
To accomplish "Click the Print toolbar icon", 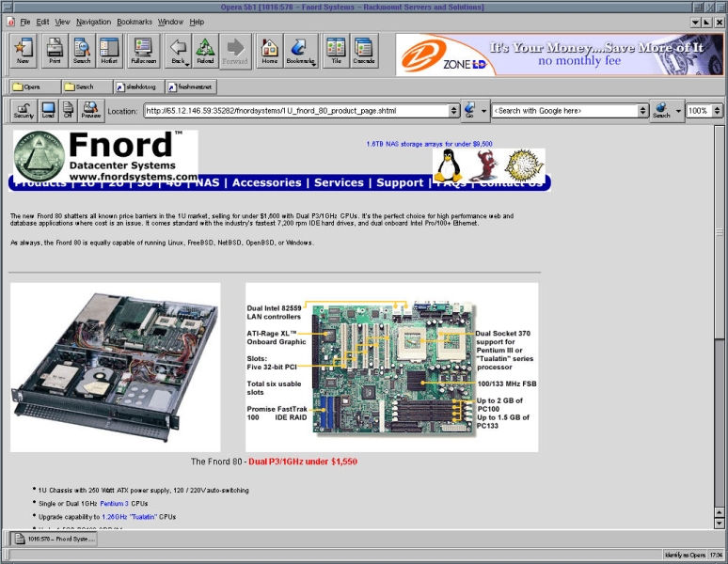I will 55,51.
